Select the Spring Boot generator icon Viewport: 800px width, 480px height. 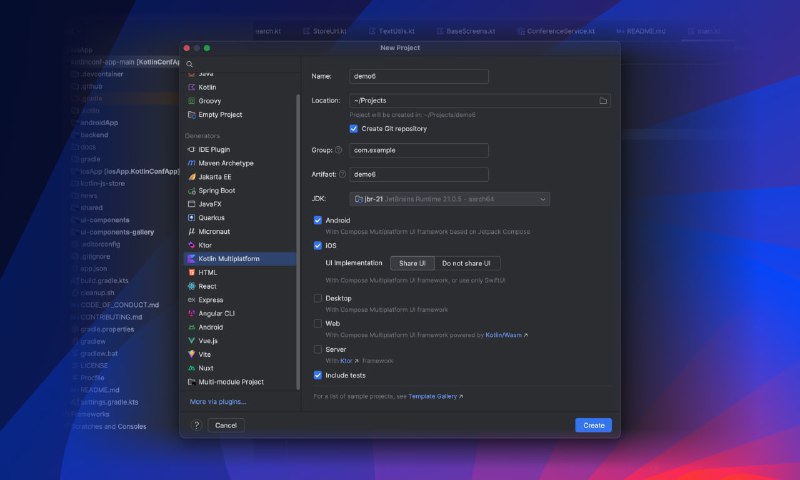[191, 191]
